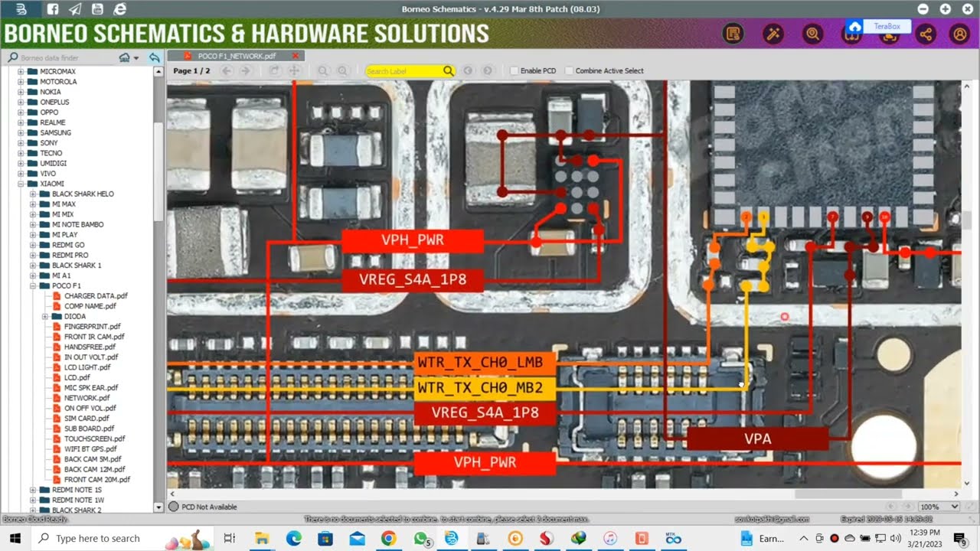Click the back arrow icon beside data finder
The width and height of the screenshot is (980, 551).
click(x=155, y=57)
